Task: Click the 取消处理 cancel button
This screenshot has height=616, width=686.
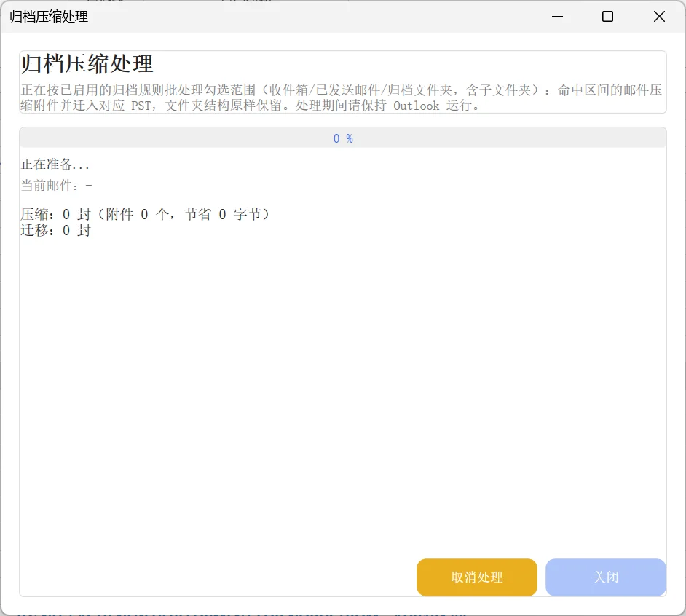Action: 476,577
